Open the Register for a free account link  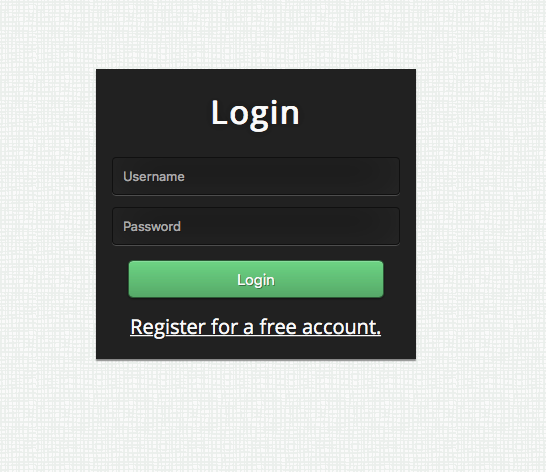(x=256, y=327)
